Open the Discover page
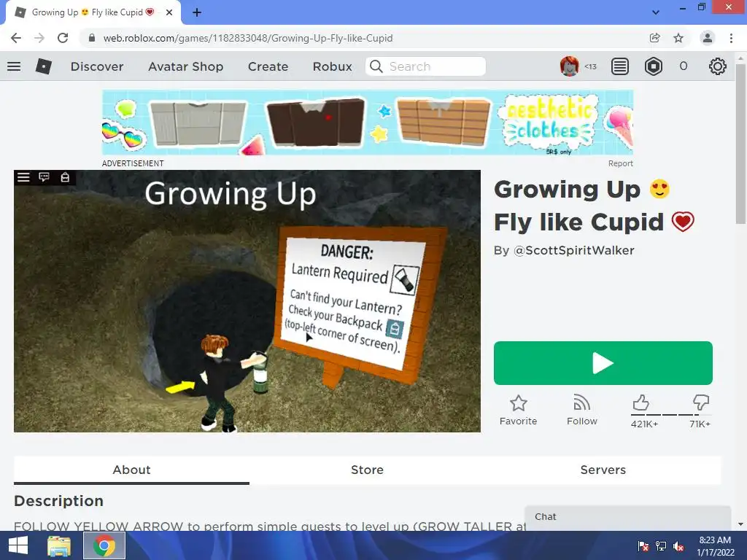The image size is (747, 560). 97,66
